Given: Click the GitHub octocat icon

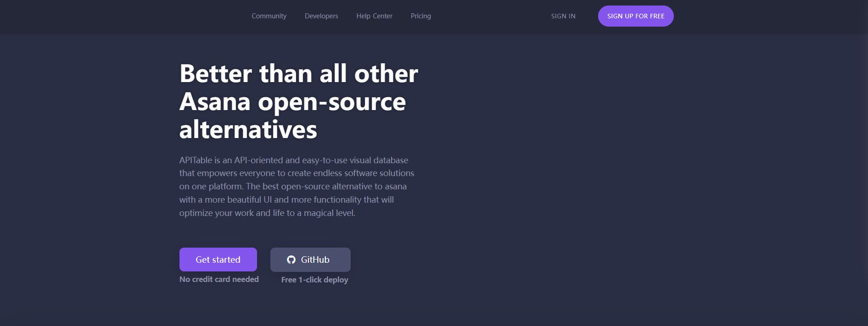Looking at the screenshot, I should pos(291,260).
